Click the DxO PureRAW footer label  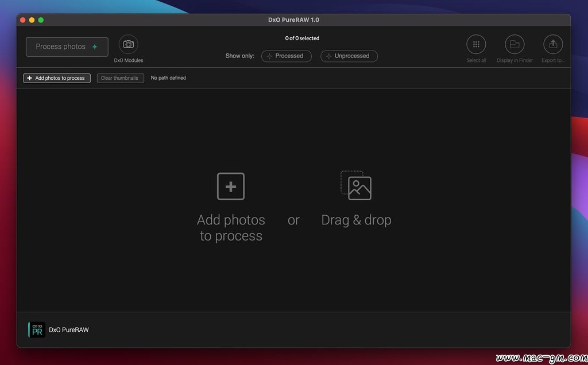69,330
